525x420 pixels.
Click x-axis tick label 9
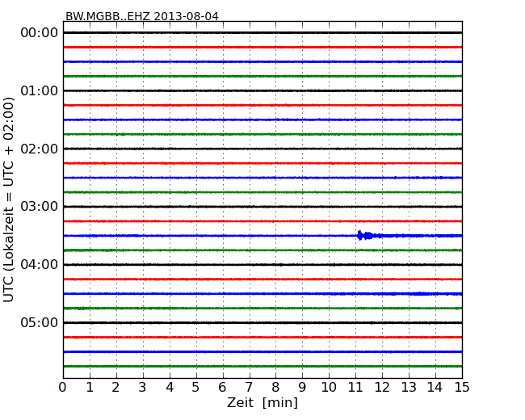pos(302,388)
